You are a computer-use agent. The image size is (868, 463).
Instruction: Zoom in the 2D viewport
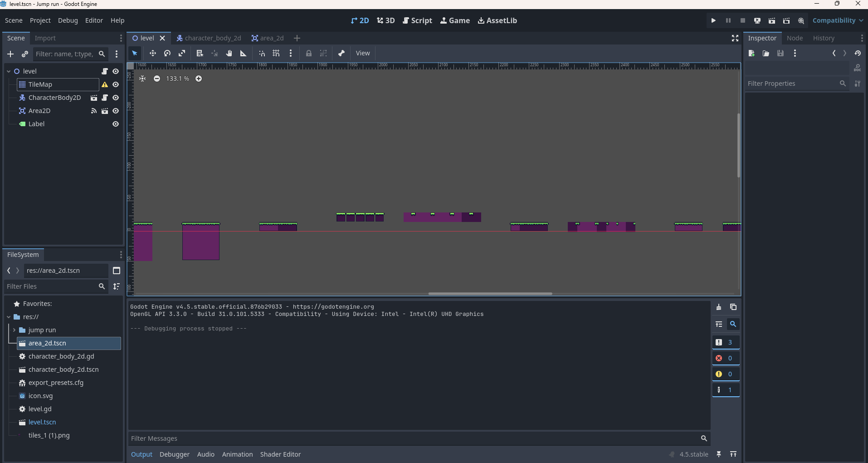199,79
